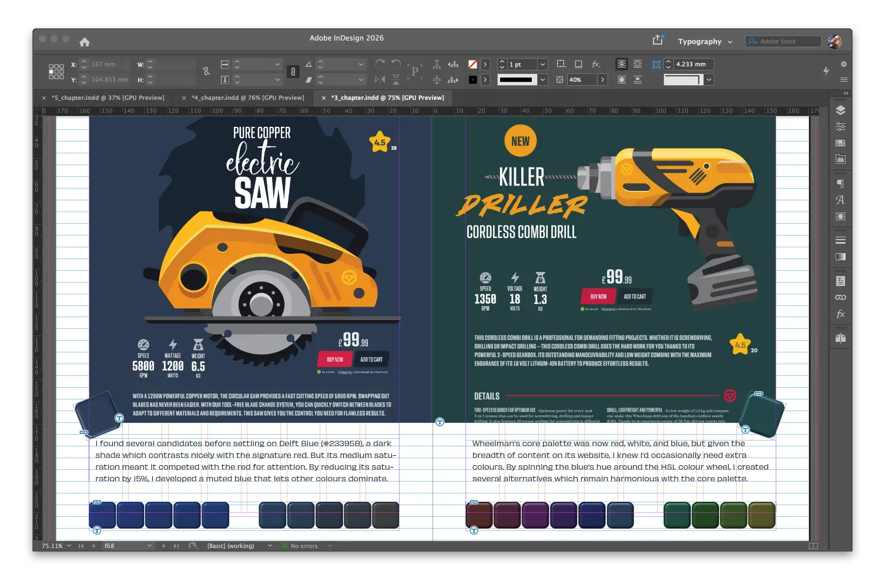Viewport: 885px width, 588px height.
Task: Open the CC Libraries panel icon
Action: click(840, 159)
